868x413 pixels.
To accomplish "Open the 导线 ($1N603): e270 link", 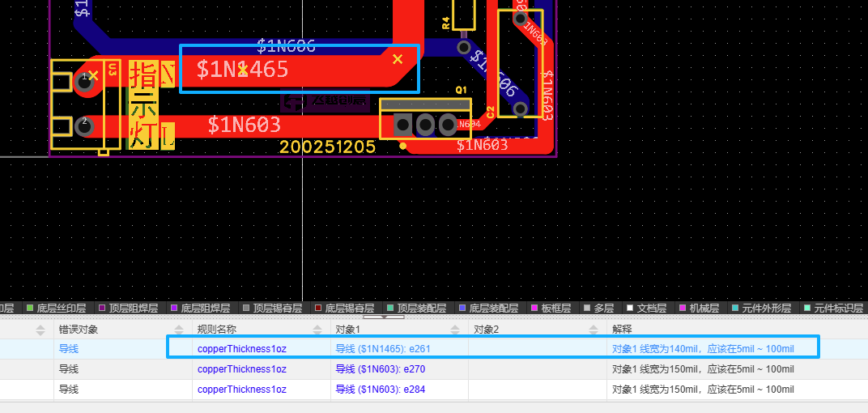I will pyautogui.click(x=382, y=369).
